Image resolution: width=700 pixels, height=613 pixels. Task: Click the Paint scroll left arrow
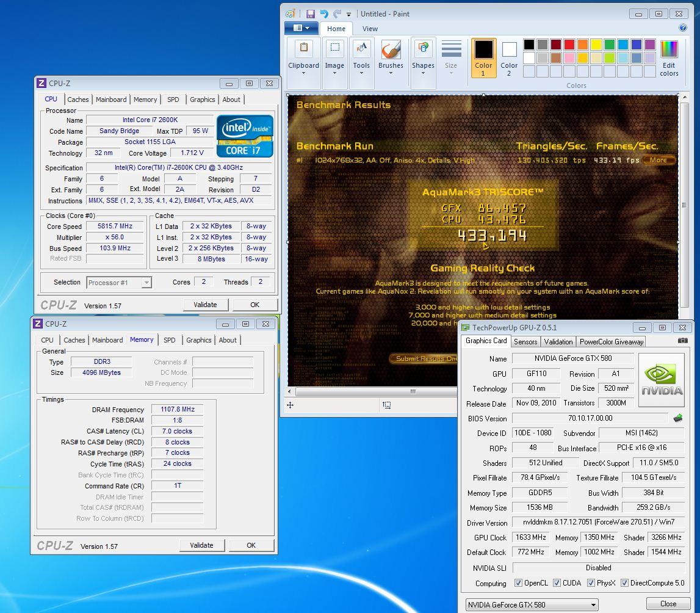click(x=290, y=391)
